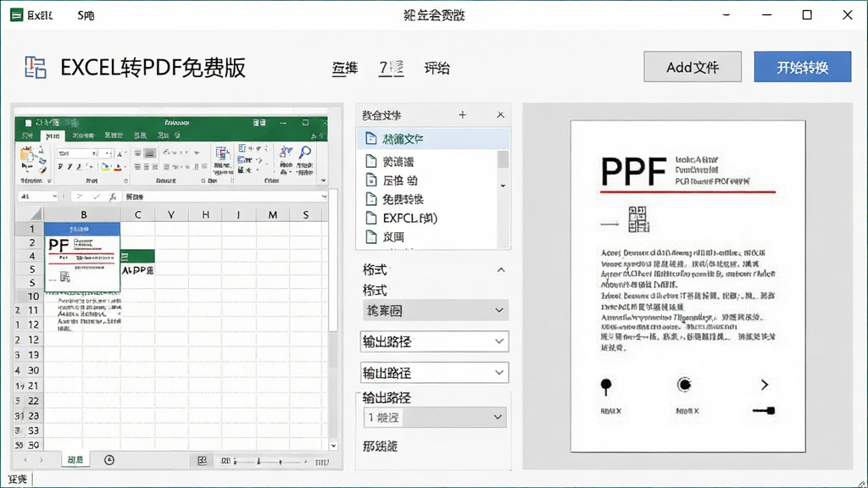The width and height of the screenshot is (868, 488).
Task: Select the highlighted top row in file list
Action: 433,139
